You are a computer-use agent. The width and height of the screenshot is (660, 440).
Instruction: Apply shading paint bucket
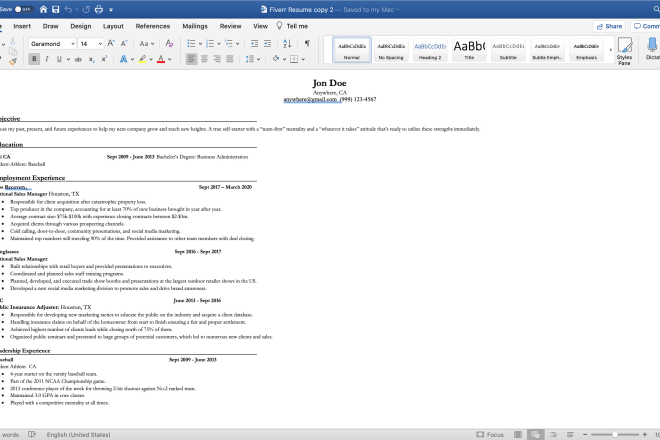(276, 59)
